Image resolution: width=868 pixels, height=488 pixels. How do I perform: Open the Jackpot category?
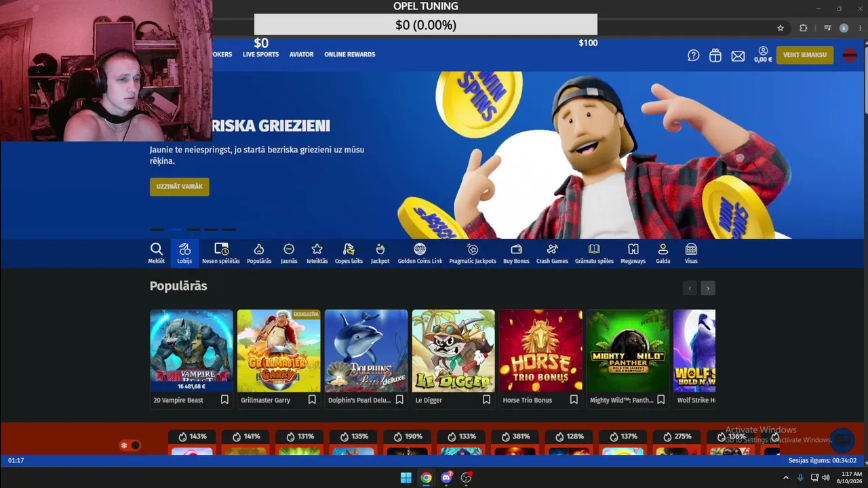380,253
